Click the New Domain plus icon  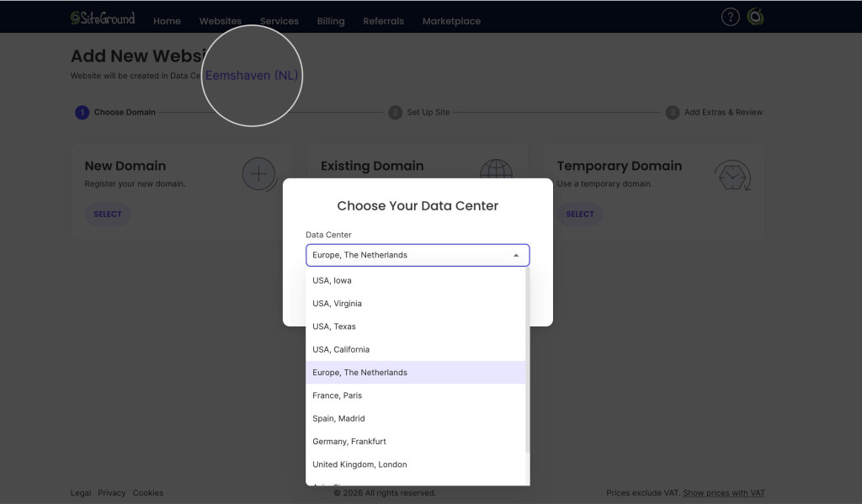click(x=259, y=173)
